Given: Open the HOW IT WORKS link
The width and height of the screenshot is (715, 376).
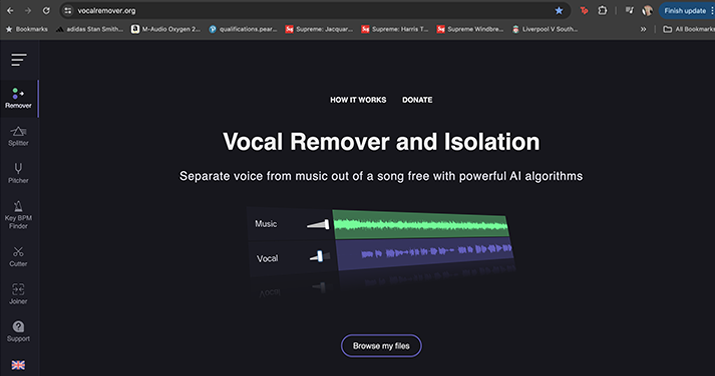Looking at the screenshot, I should (358, 100).
